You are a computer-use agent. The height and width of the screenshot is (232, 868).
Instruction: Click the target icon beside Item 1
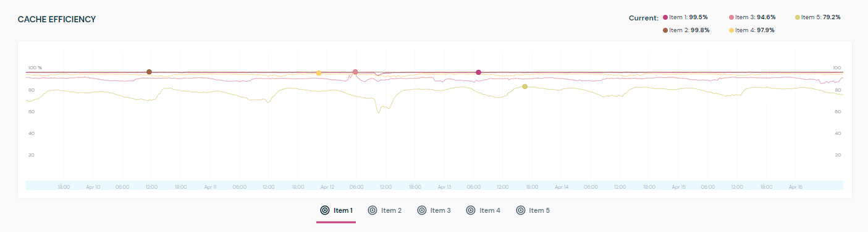[324, 210]
